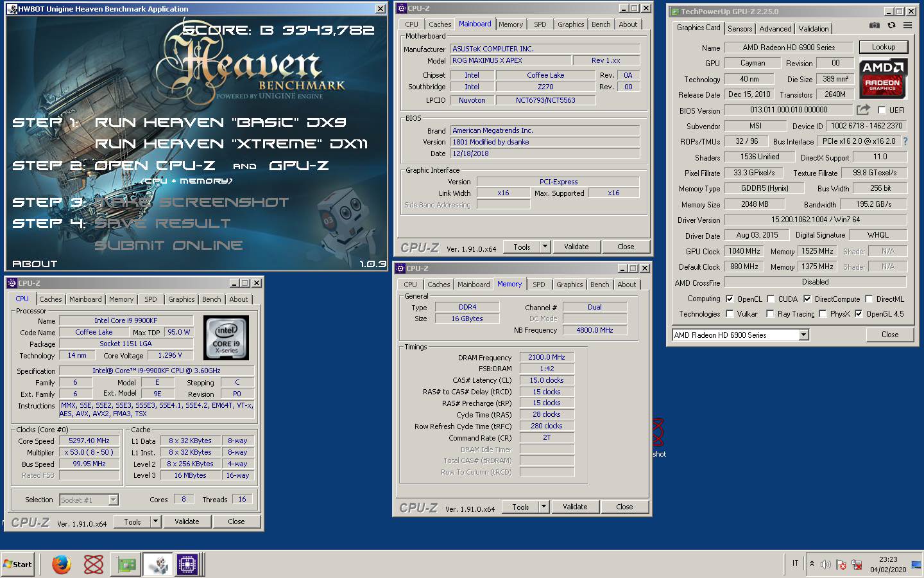Open Tools dropdown arrow in CPU-Z CPU window
The width and height of the screenshot is (924, 578).
pyautogui.click(x=155, y=521)
